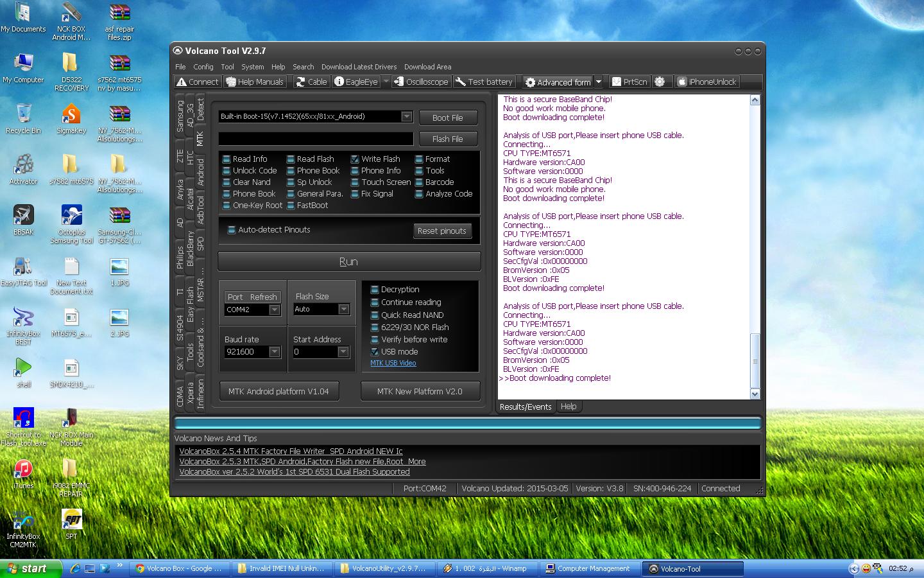Click the flash file path field
Image resolution: width=924 pixels, height=578 pixels.
316,139
